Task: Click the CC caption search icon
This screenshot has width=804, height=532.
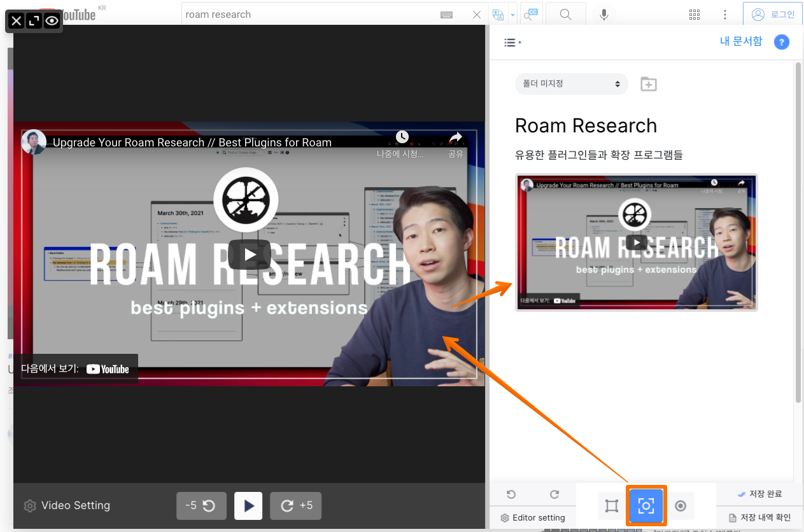Action: [x=530, y=15]
